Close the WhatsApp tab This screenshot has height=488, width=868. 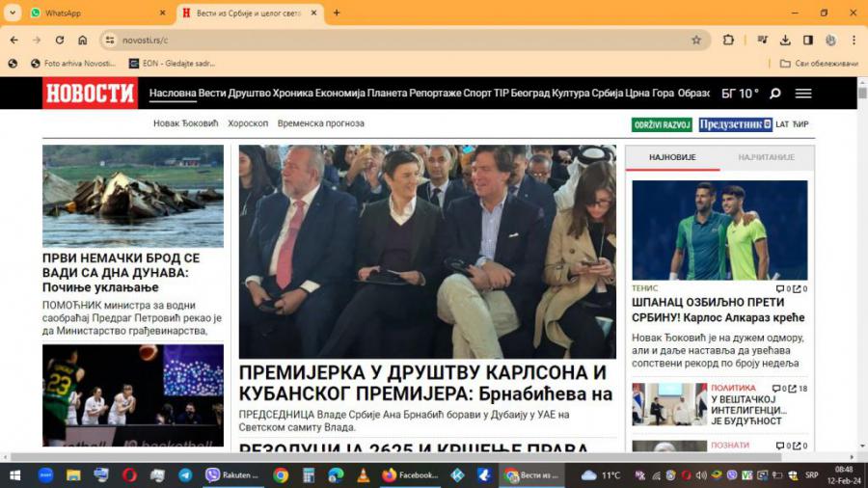coord(162,13)
